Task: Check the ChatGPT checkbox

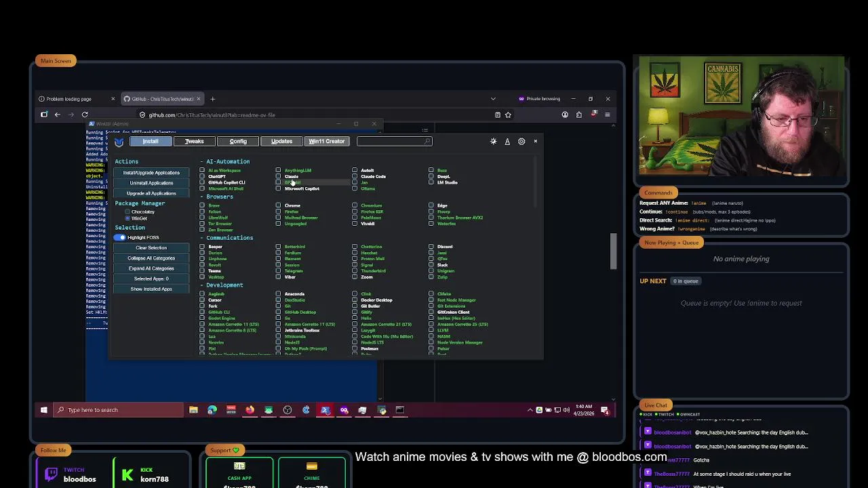Action: coord(202,176)
